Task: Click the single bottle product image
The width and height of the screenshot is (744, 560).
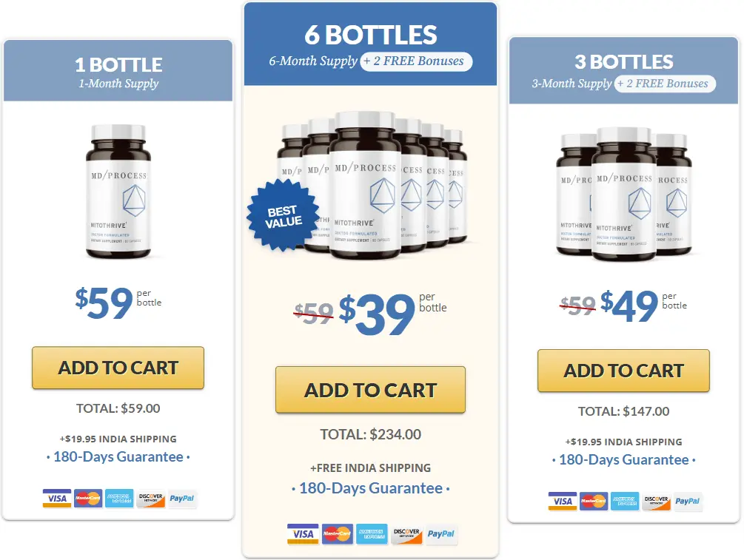Action: [118, 192]
